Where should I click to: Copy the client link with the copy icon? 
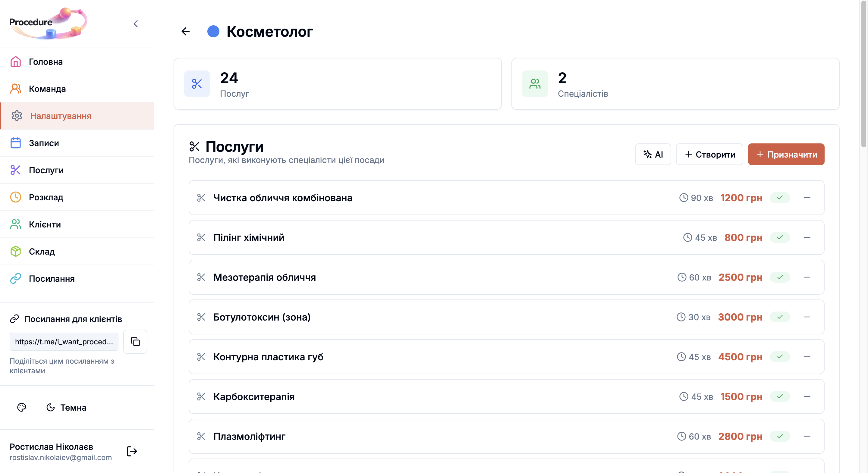point(135,341)
